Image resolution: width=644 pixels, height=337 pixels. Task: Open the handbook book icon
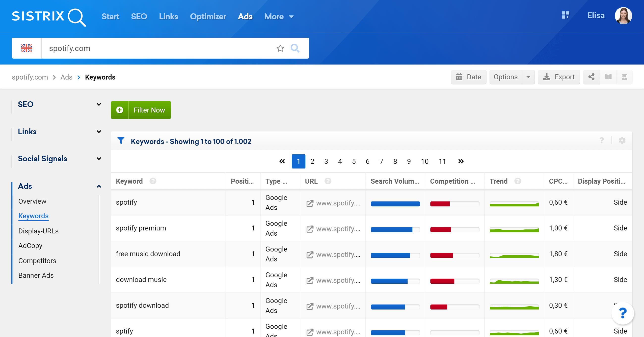608,77
